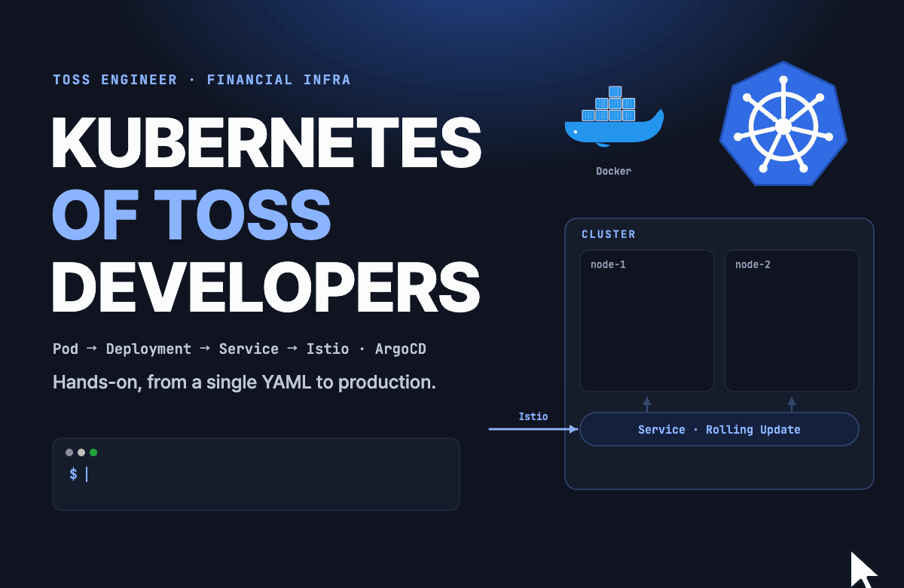This screenshot has height=588, width=904.
Task: Click the "Istio" arrow label
Action: (533, 416)
